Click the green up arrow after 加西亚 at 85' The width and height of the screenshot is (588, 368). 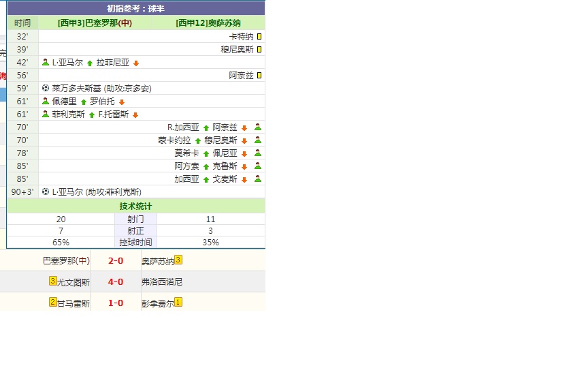(206, 179)
